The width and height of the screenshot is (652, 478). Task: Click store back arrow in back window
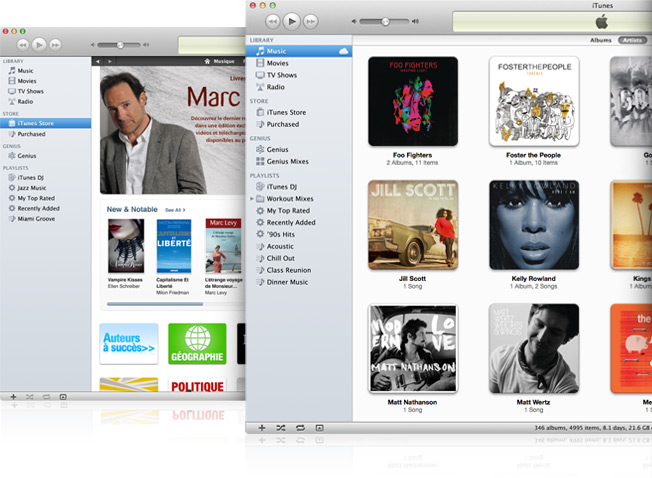[98, 61]
